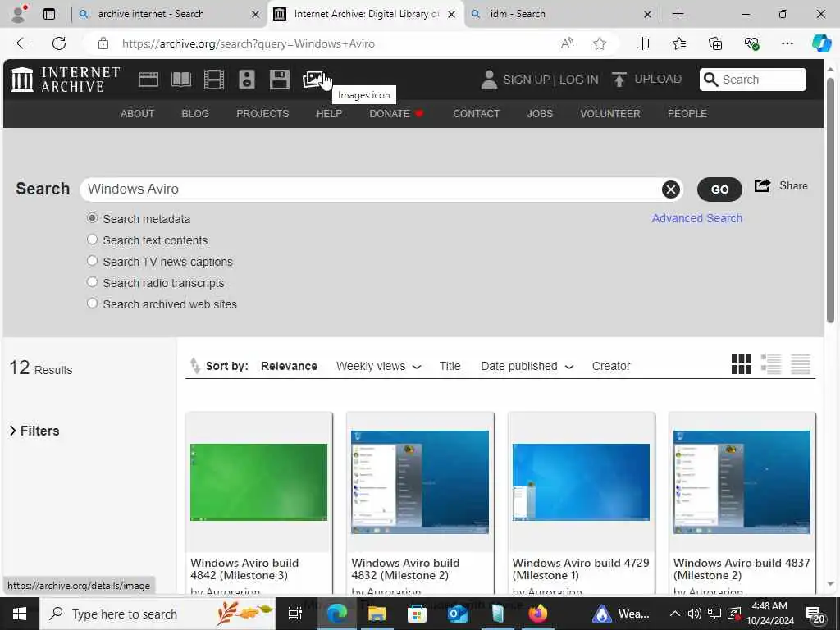
Task: Click the GO search button
Action: pos(719,189)
